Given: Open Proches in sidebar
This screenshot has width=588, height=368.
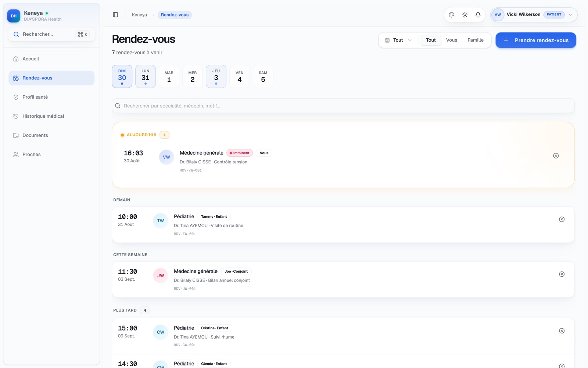Looking at the screenshot, I should coord(51,155).
